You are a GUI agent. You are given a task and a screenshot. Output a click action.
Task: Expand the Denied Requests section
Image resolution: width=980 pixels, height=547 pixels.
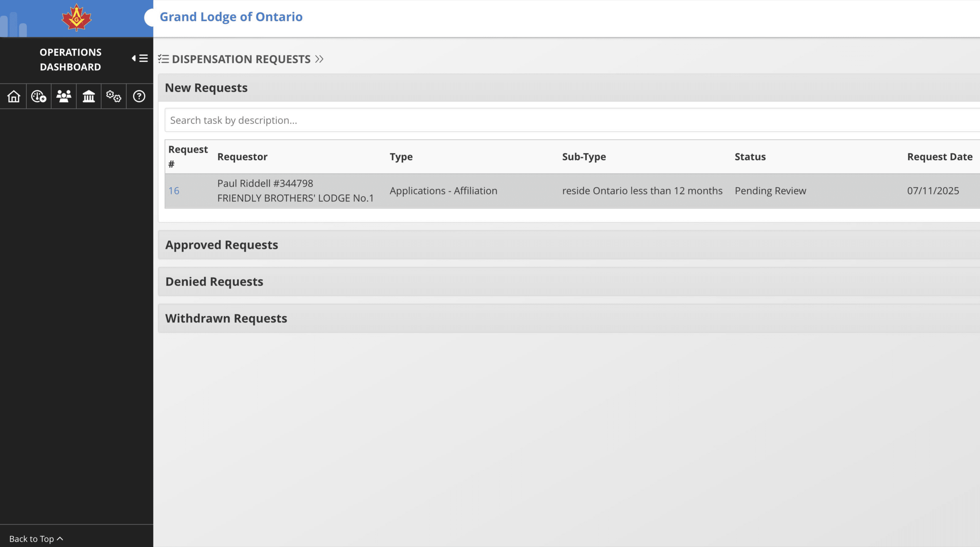[569, 282]
